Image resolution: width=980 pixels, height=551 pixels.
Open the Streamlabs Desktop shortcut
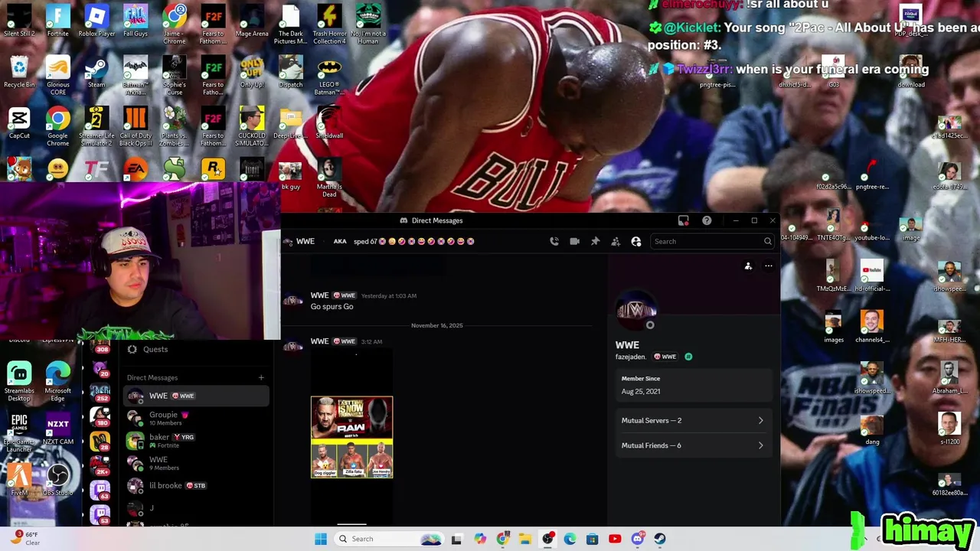(19, 381)
